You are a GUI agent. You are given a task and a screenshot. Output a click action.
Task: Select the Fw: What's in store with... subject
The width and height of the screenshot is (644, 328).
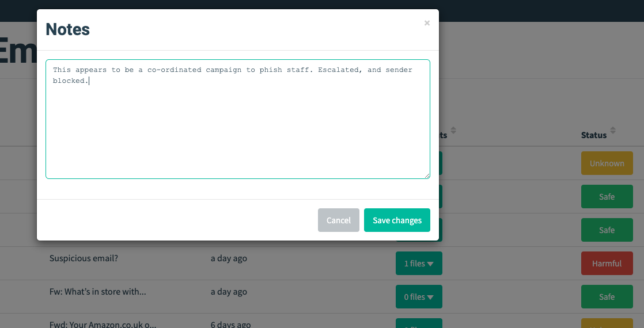tap(98, 292)
